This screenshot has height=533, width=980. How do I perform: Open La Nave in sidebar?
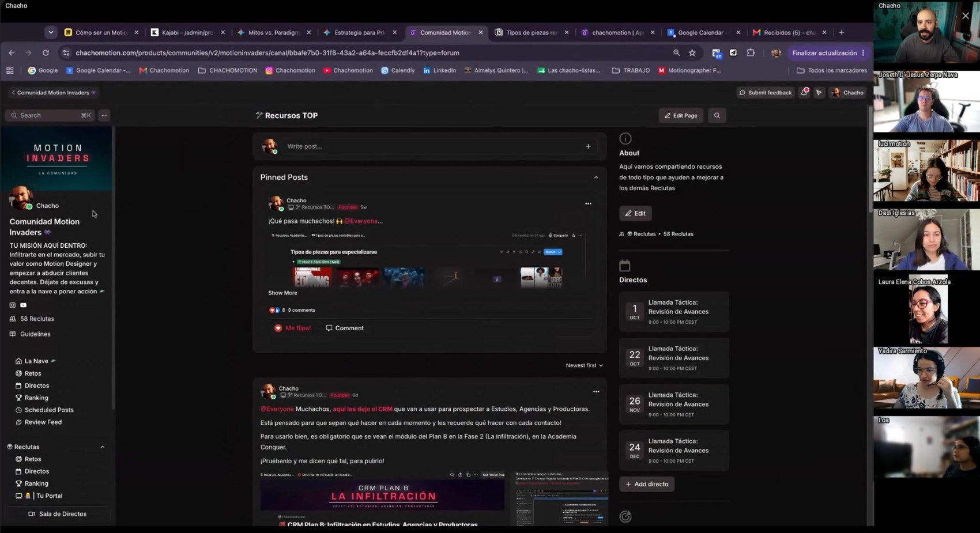click(x=36, y=361)
